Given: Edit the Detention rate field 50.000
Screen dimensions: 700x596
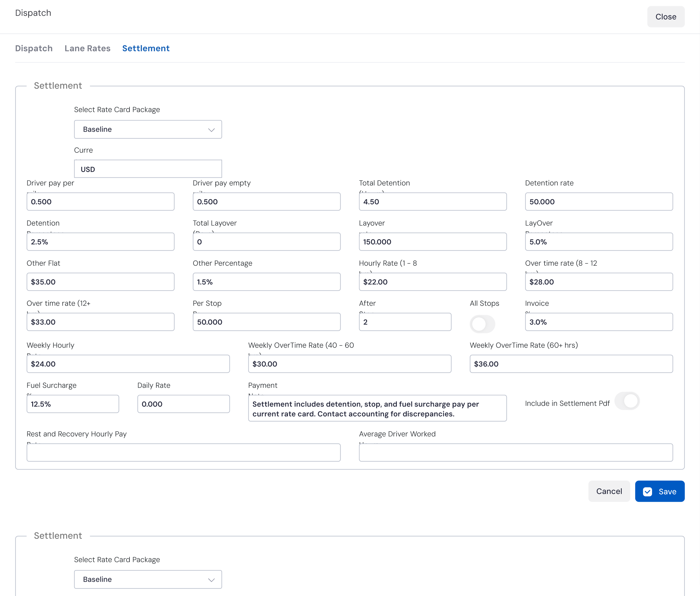Looking at the screenshot, I should coord(599,202).
